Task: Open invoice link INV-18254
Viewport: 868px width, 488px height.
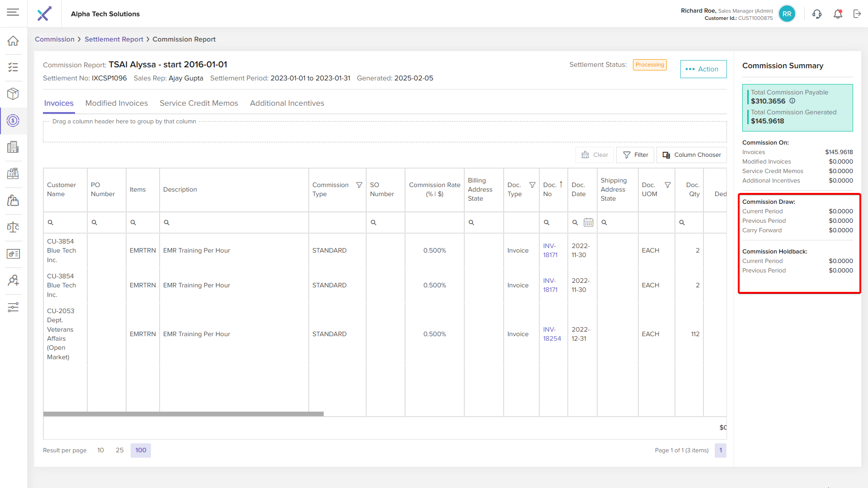Action: click(x=552, y=334)
